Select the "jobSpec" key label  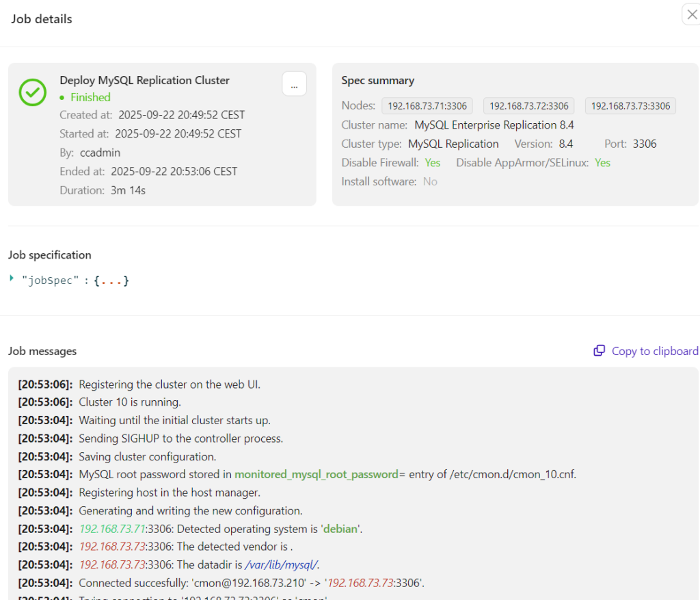(x=50, y=281)
